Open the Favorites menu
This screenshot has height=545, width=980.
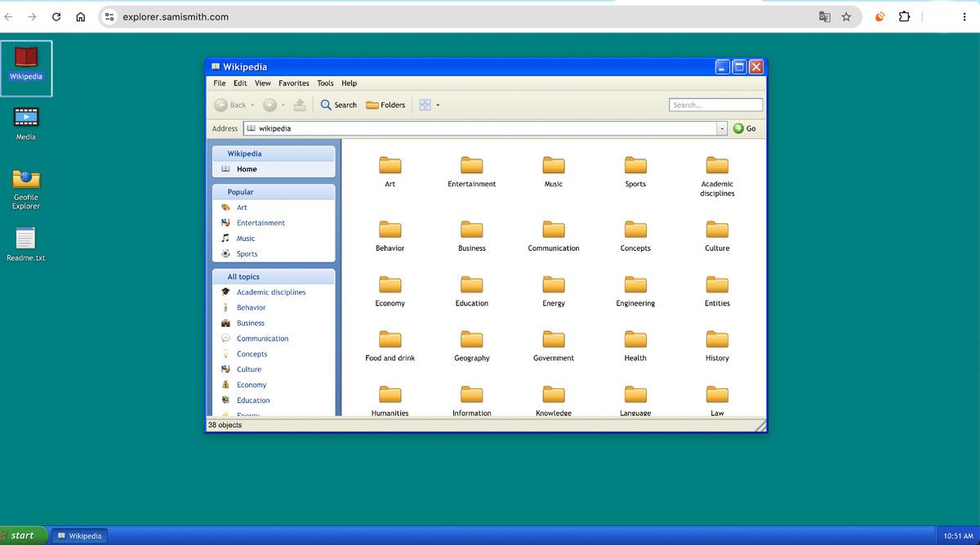tap(294, 83)
